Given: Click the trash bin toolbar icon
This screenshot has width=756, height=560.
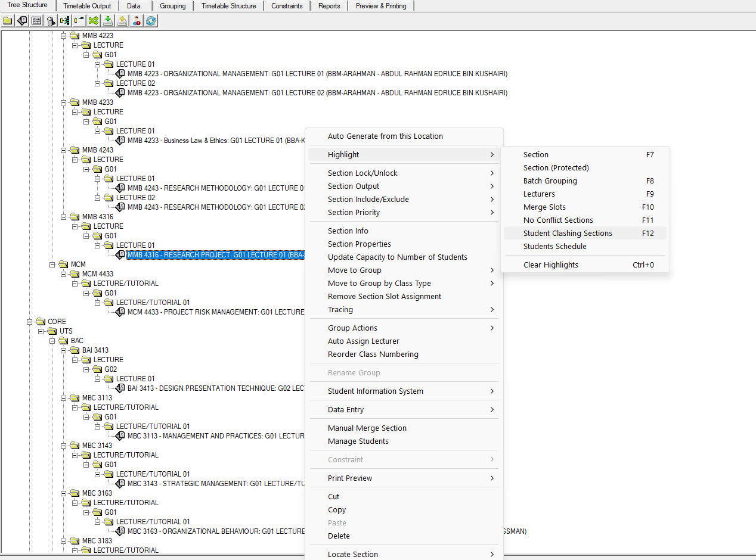Looking at the screenshot, I should pyautogui.click(x=51, y=21).
